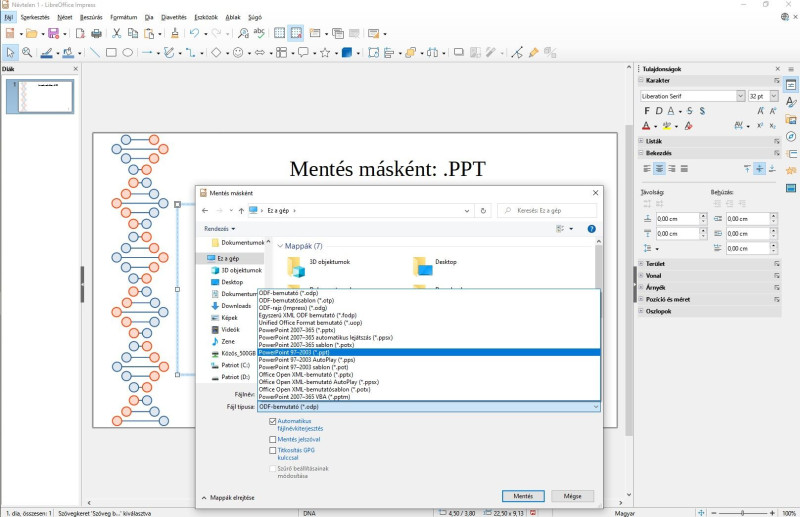Enable Mentés jelszóval checkbox
Screen dimensions: 800x517
point(272,439)
